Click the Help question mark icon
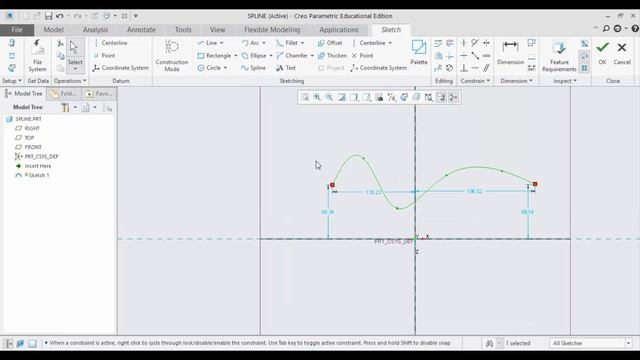 pyautogui.click(x=635, y=29)
